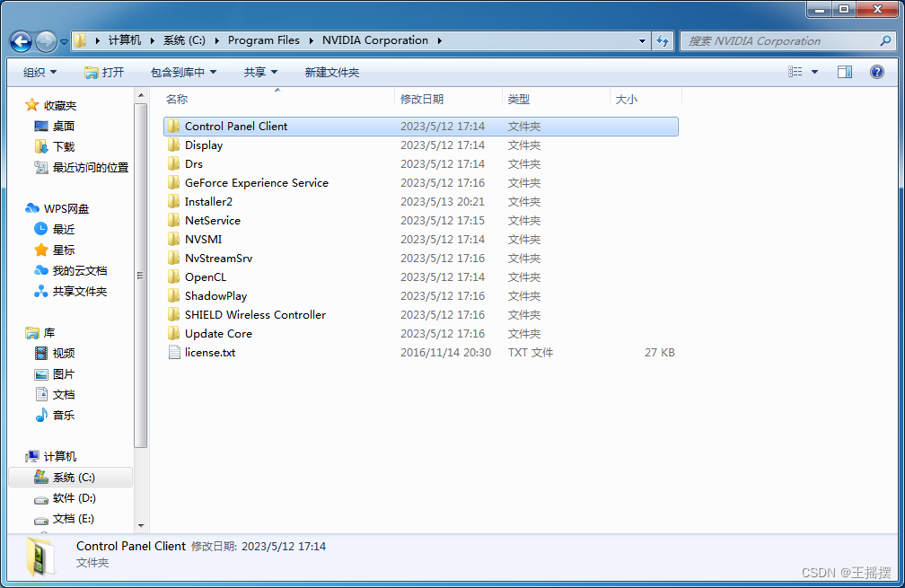
Task: Refresh the folder using the refresh icon
Action: tap(663, 41)
